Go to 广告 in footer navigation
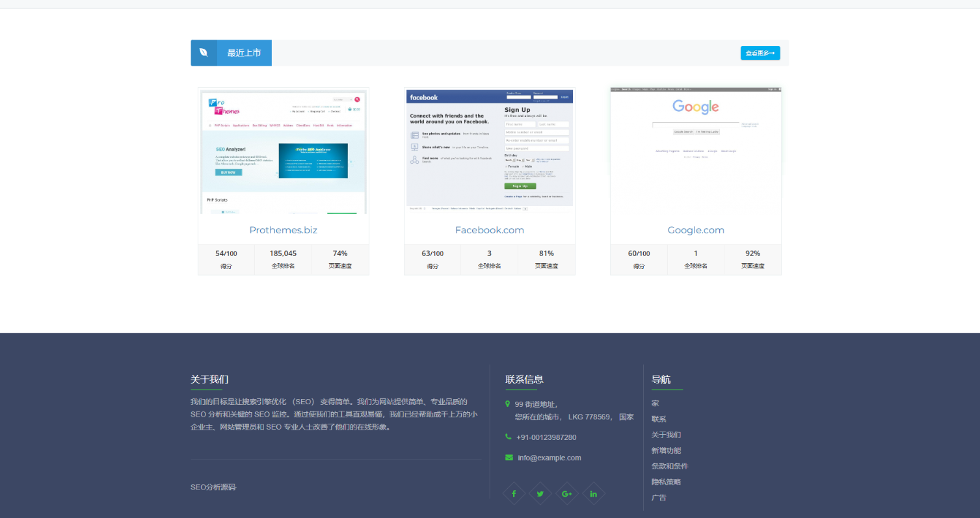This screenshot has width=980, height=518. [659, 497]
